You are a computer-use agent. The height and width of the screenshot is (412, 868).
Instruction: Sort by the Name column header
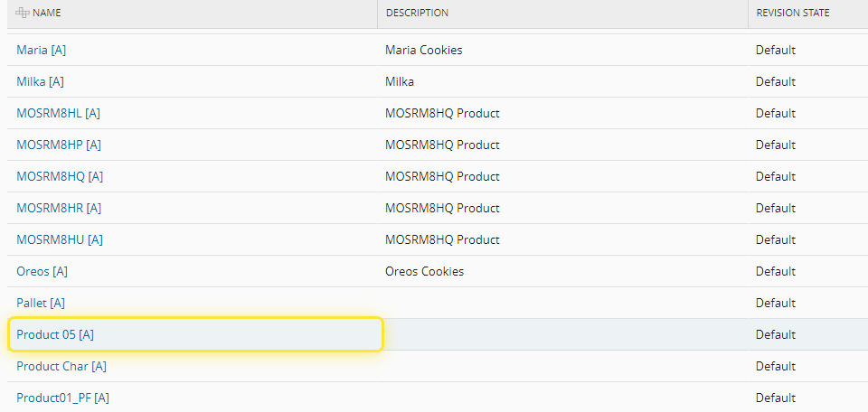coord(53,13)
